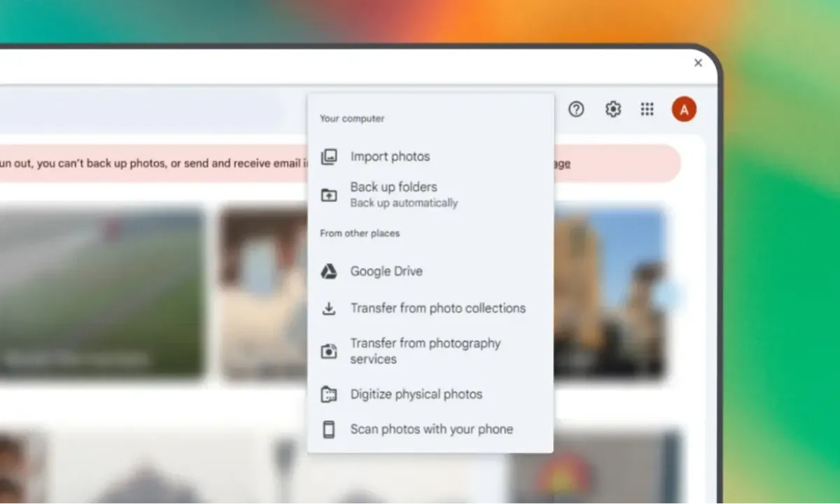The width and height of the screenshot is (840, 504).
Task: Click the underlined link in storage warning banner
Action: point(562,164)
